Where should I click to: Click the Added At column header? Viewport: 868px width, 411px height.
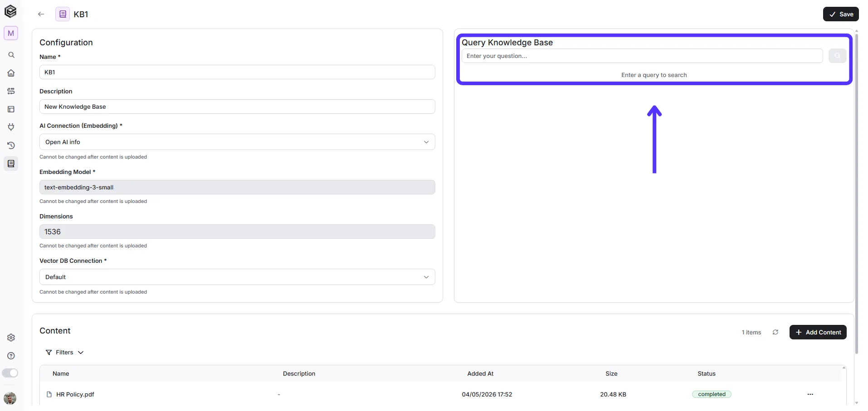(480, 373)
